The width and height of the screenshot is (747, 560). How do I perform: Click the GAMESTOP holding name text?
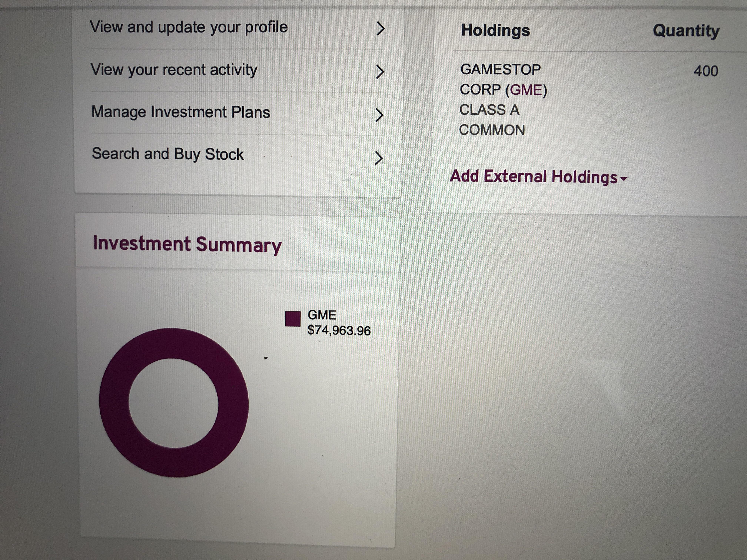pos(500,69)
